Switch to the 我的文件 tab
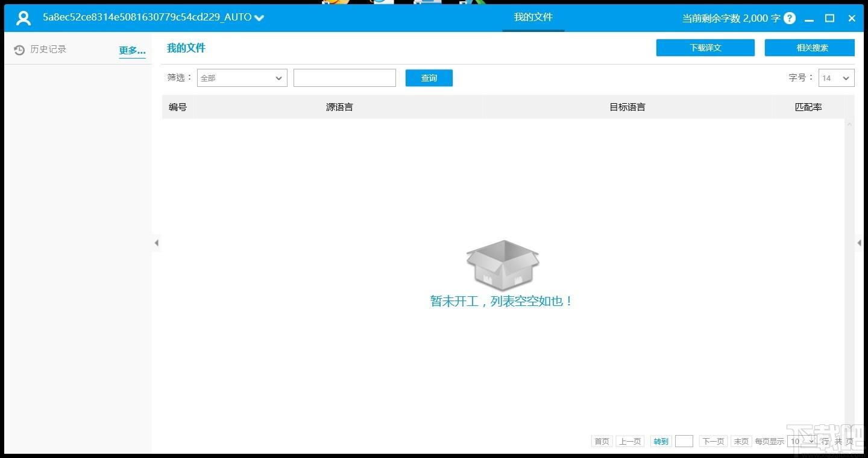Viewport: 868px width, 458px height. pos(533,17)
